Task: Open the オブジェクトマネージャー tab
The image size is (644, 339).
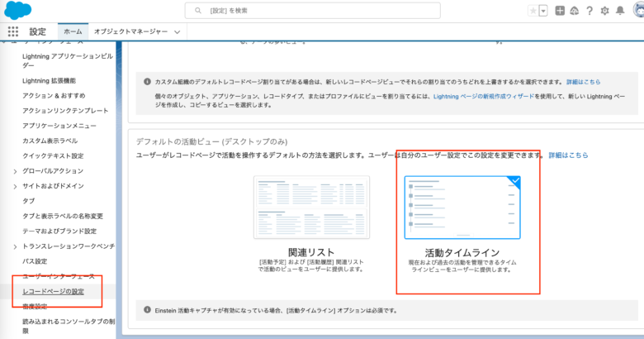Action: 130,31
